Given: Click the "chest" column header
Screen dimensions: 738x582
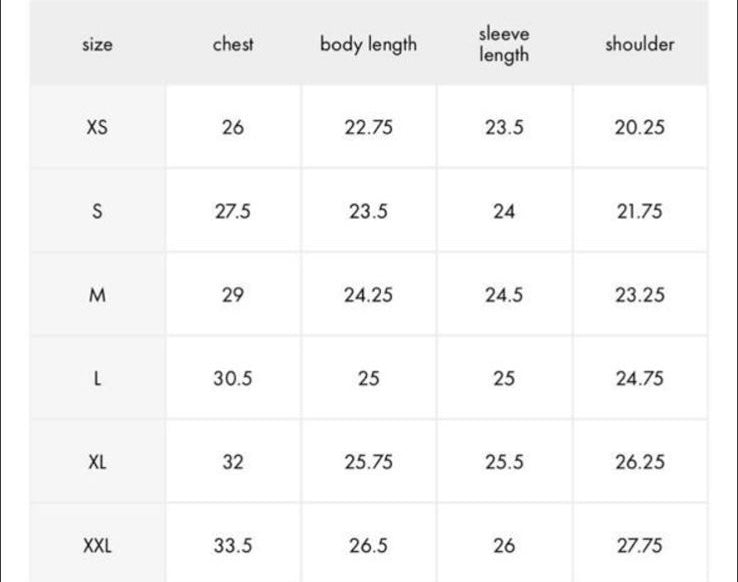Looking at the screenshot, I should [233, 45].
